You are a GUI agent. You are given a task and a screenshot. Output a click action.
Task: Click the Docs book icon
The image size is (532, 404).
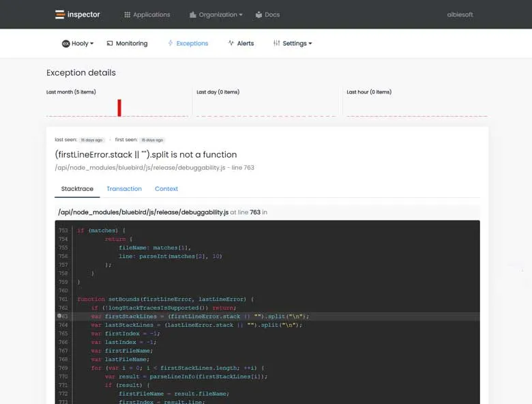pyautogui.click(x=259, y=14)
